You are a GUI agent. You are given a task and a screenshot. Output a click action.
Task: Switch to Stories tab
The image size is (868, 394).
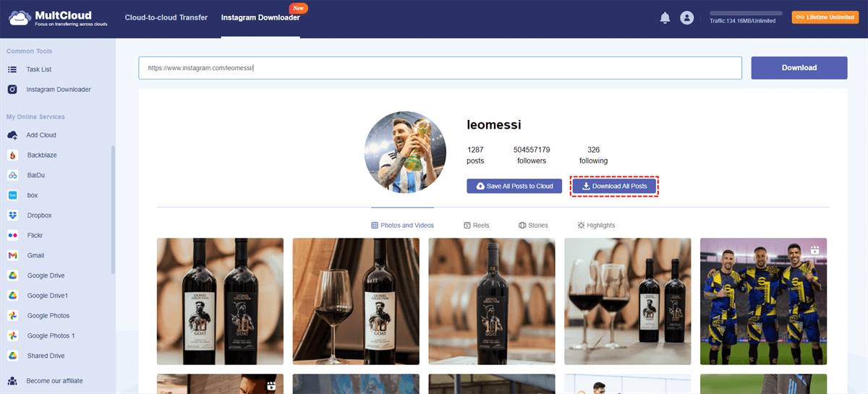click(x=533, y=226)
